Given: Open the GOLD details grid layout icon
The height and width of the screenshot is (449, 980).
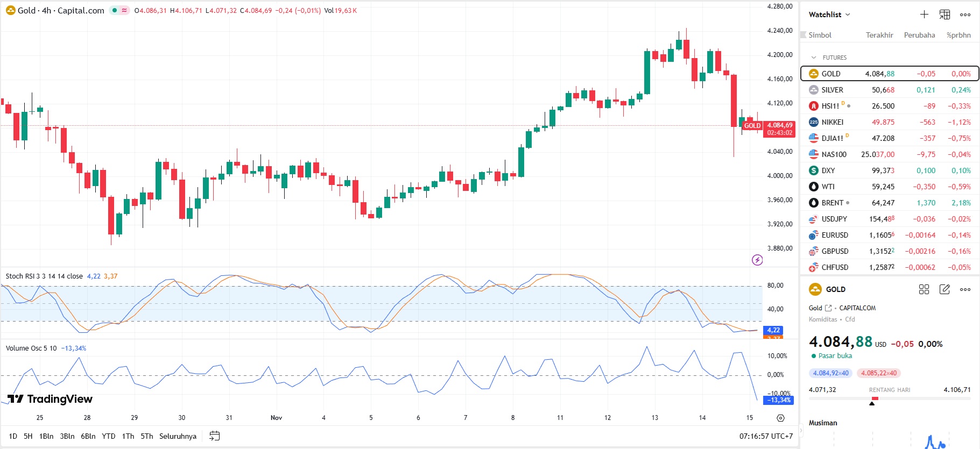Looking at the screenshot, I should (923, 289).
